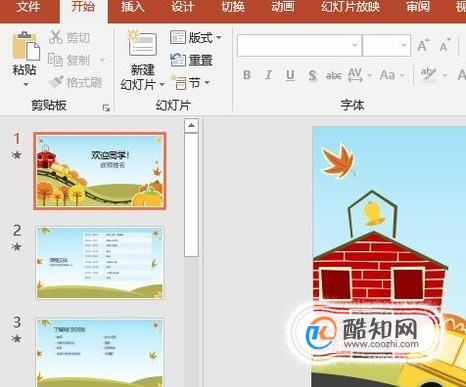Open the Design tab
Screen dimensions: 466x387
click(x=183, y=7)
